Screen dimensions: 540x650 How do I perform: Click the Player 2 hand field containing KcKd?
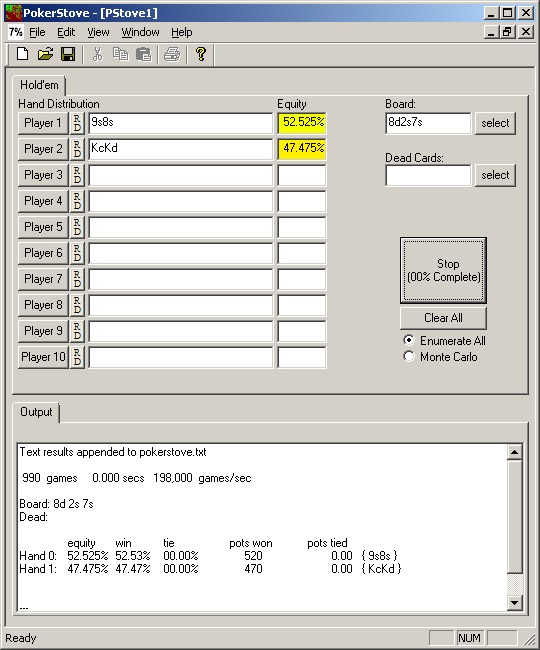(181, 149)
